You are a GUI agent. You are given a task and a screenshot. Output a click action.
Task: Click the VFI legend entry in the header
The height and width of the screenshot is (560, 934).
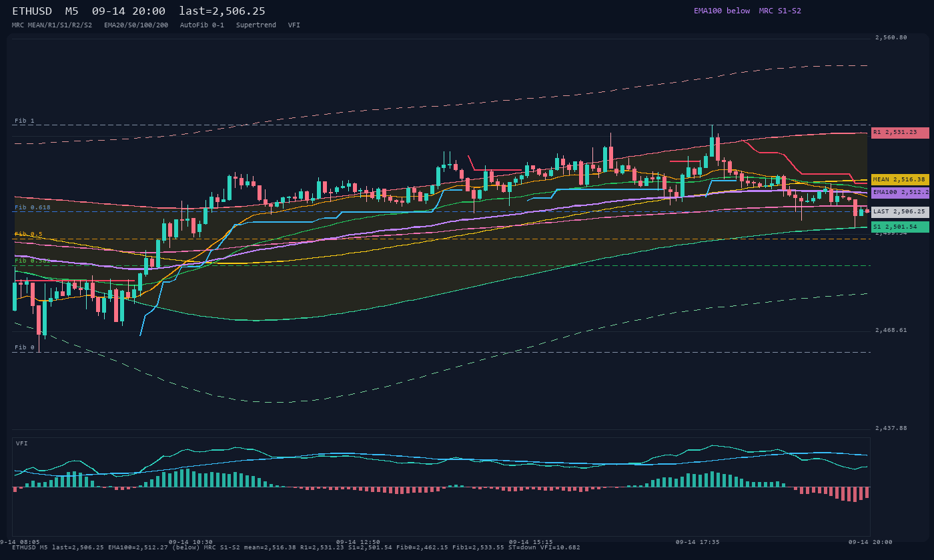click(294, 25)
